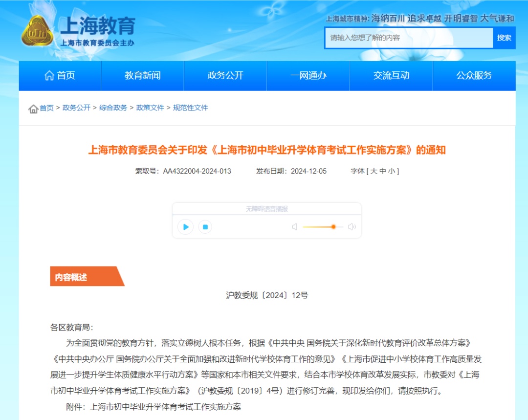This screenshot has width=528, height=420.
Task: Stop the audio broadcast playback
Action: coord(205,227)
